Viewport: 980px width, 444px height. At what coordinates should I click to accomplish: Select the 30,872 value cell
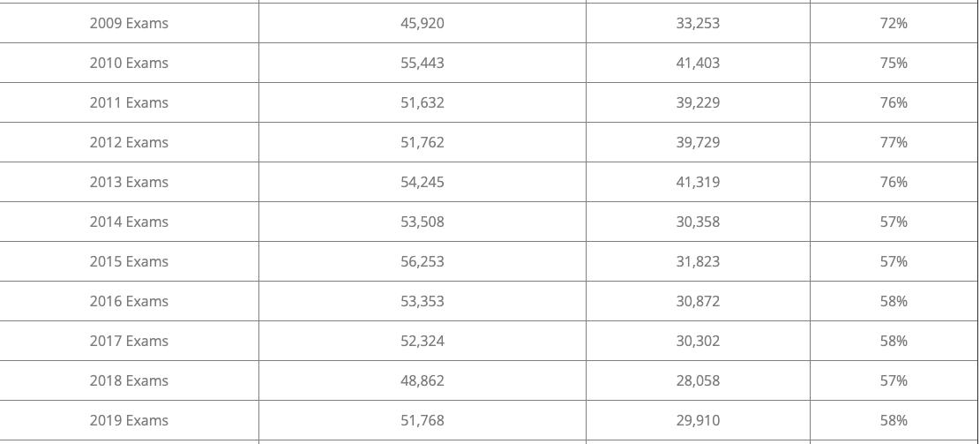pyautogui.click(x=698, y=301)
